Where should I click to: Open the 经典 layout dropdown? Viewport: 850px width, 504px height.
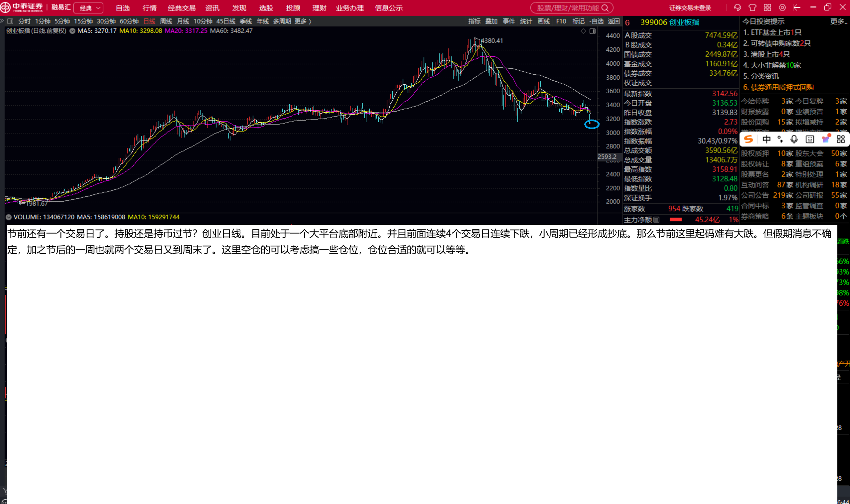click(x=89, y=8)
